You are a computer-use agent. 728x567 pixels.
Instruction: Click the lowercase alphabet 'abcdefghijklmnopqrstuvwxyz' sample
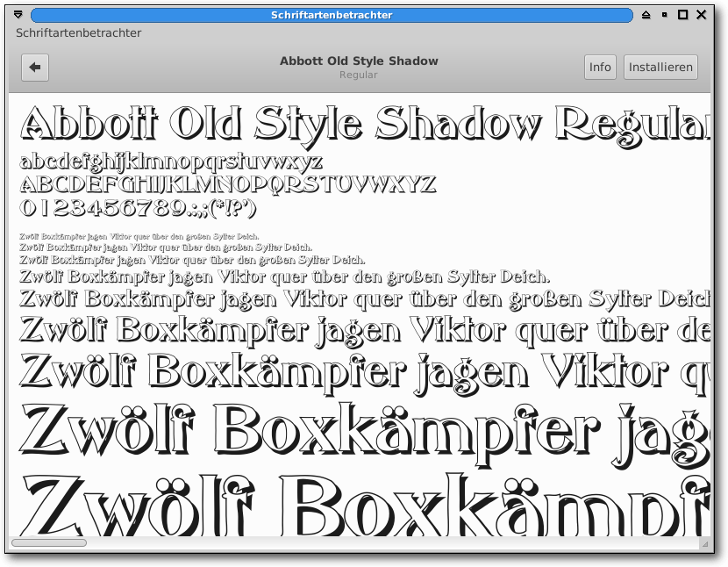click(171, 161)
